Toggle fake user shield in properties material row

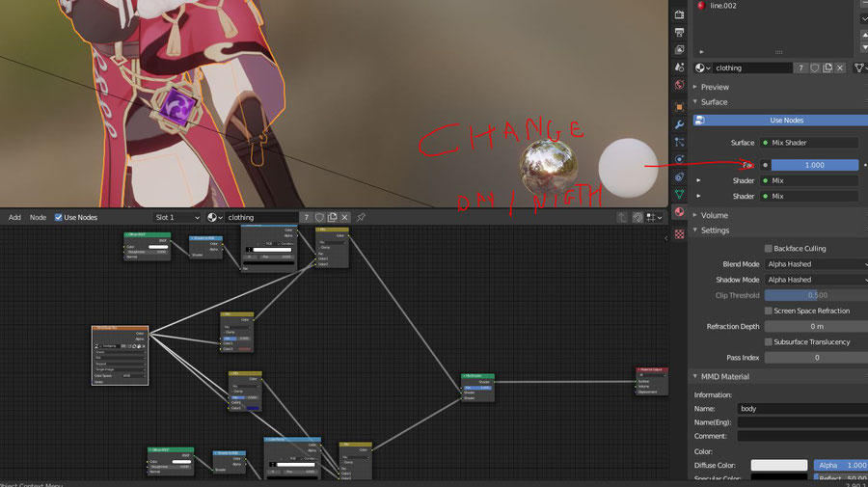coord(814,68)
